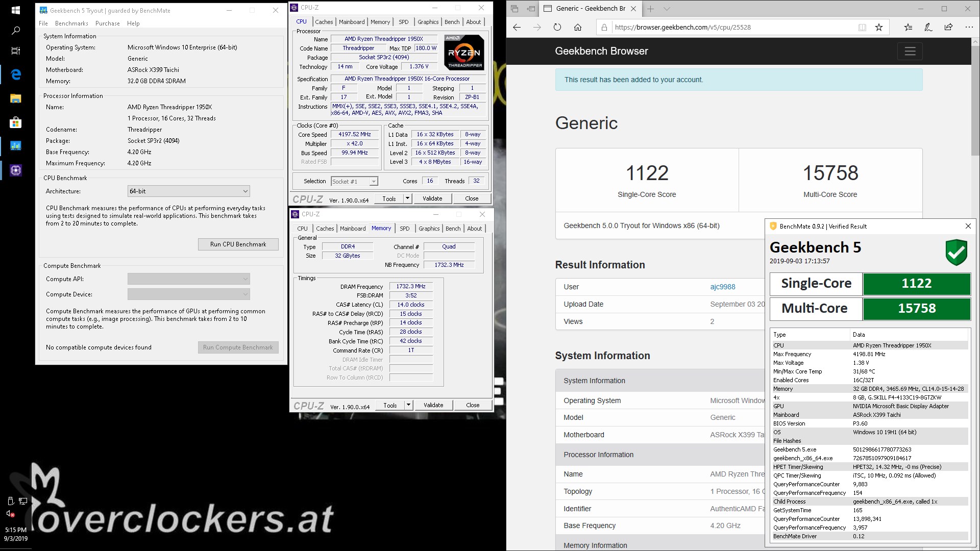
Task: Switch to Graphics tab in lower CPU-Z
Action: (429, 229)
